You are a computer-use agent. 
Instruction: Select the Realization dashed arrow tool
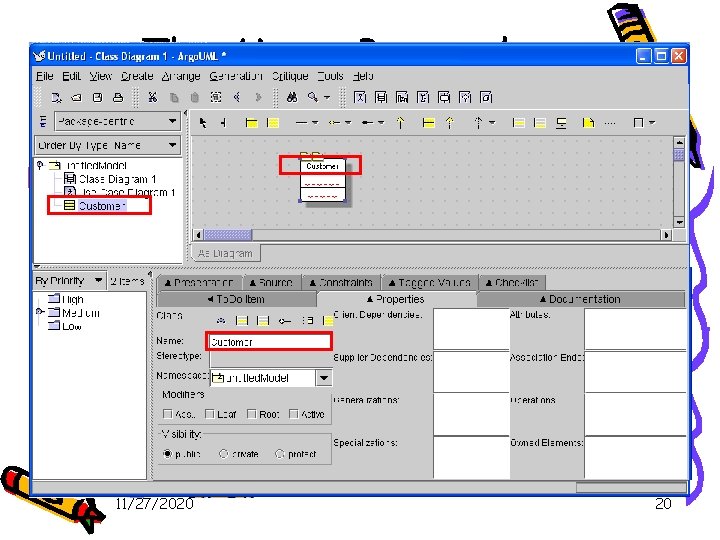point(450,123)
